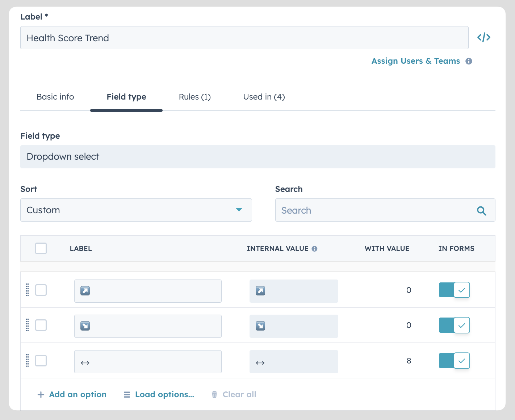515x420 pixels.
Task: Grab the drag handle for the left-right arrow option
Action: tap(27, 361)
